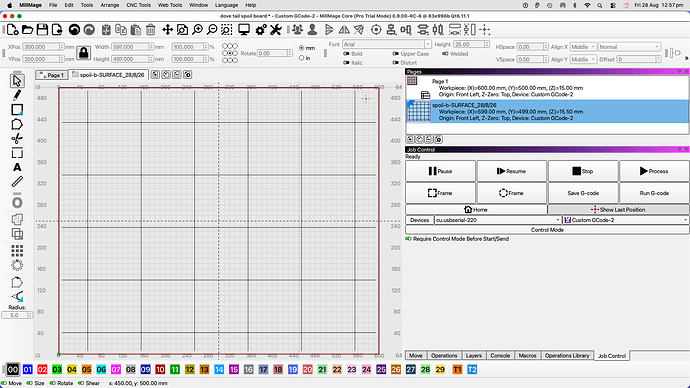Open Settings with the gears icon
The width and height of the screenshot is (690, 388).
(x=261, y=29)
